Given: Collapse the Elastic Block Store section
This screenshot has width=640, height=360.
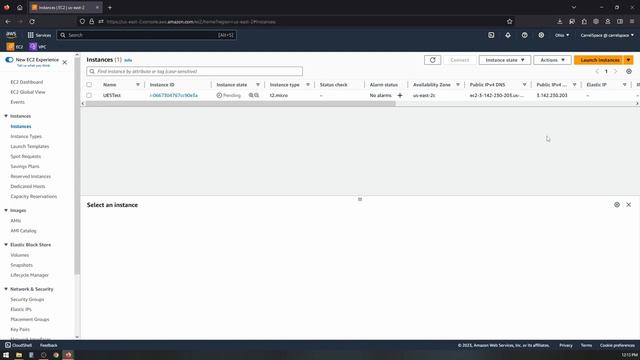Looking at the screenshot, I should point(6,244).
